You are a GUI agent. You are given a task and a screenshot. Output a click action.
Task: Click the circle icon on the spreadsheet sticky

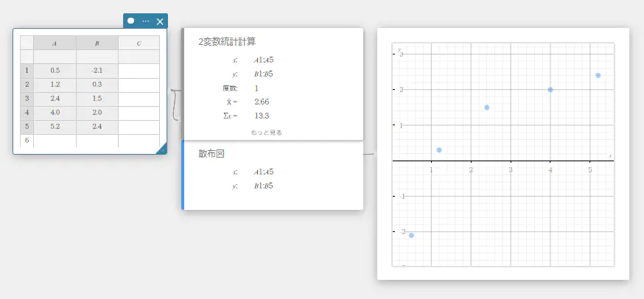(131, 21)
